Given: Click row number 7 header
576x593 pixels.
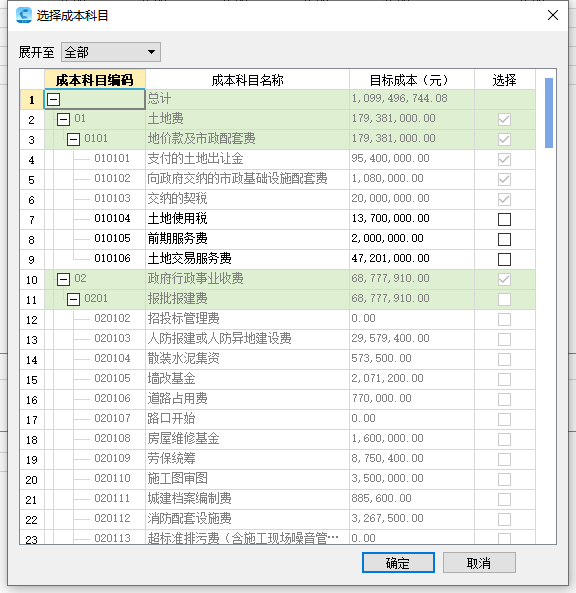Looking at the screenshot, I should click(x=32, y=220).
